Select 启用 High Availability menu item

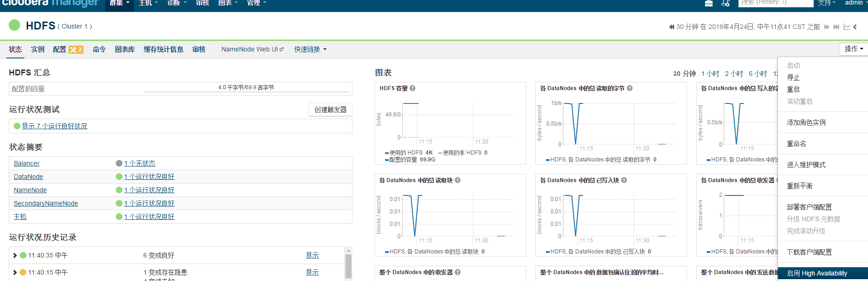pos(823,273)
